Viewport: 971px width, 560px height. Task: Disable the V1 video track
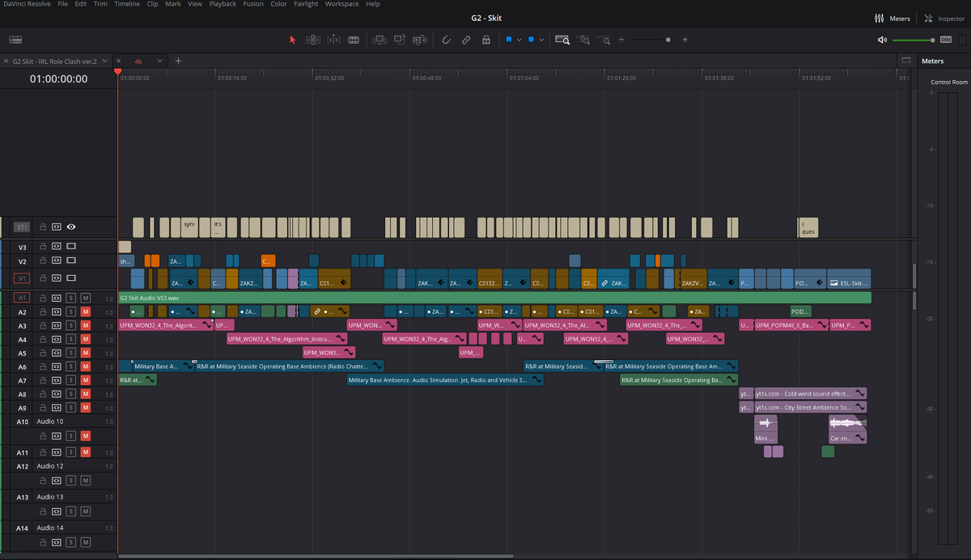[x=71, y=278]
